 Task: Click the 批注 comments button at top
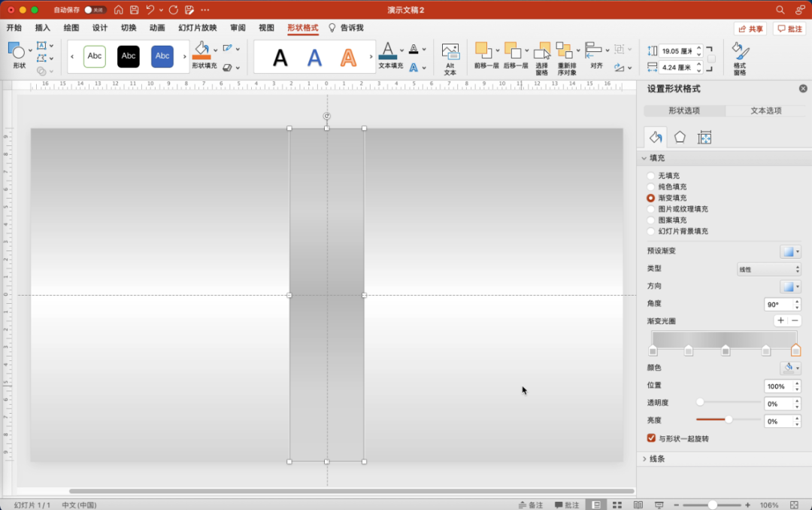(789, 29)
